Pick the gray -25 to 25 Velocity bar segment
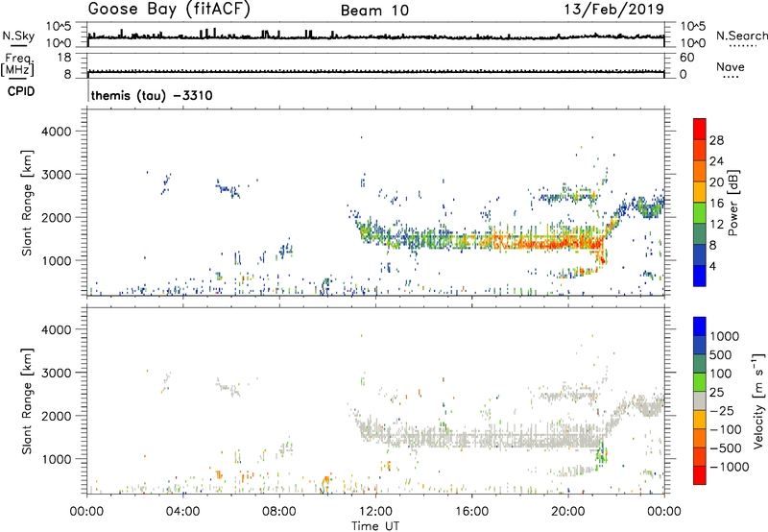768x532 pixels. pyautogui.click(x=700, y=400)
